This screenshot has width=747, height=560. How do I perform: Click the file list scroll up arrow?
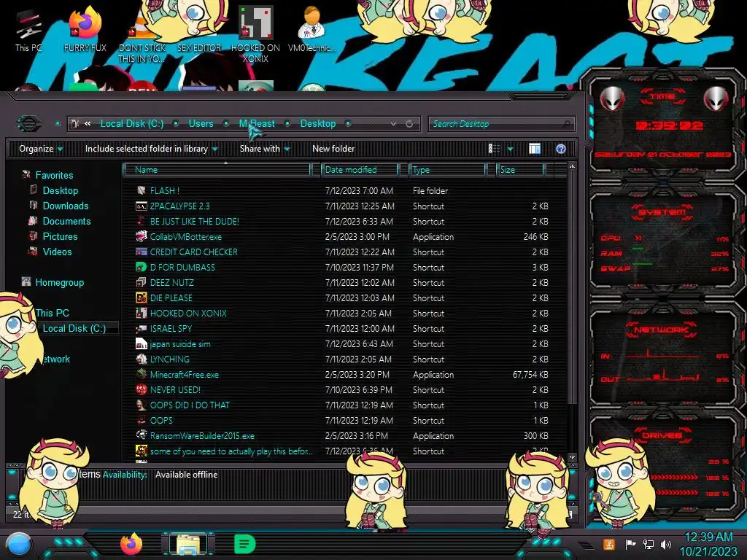(572, 167)
